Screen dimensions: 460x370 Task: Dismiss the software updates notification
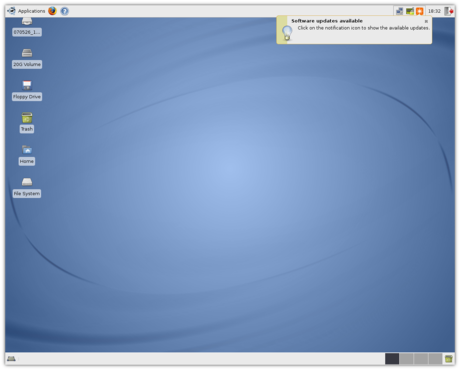pyautogui.click(x=426, y=21)
